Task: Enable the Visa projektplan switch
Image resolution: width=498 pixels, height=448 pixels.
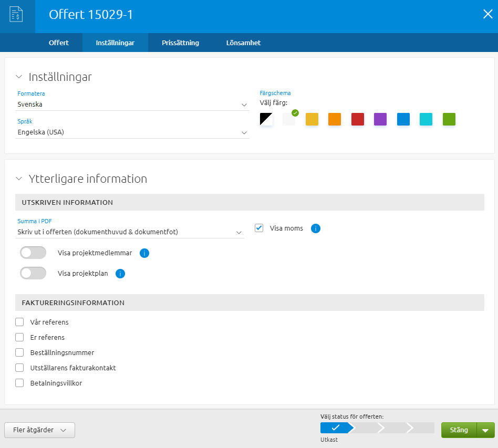Action: (x=33, y=274)
